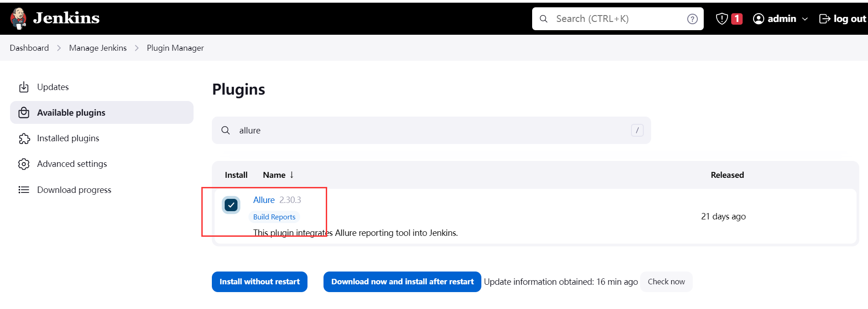Open the admin user profile
The image size is (868, 309).
pos(781,19)
